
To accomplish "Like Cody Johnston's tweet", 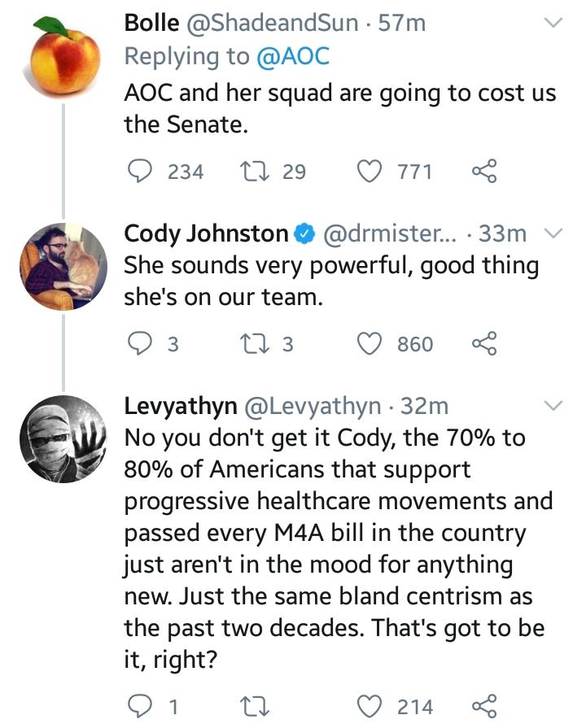I will tap(370, 343).
